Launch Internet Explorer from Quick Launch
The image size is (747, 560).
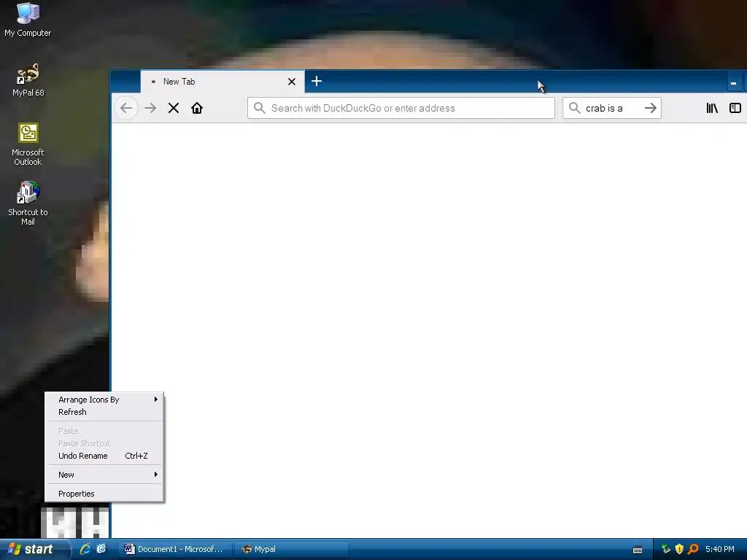85,549
